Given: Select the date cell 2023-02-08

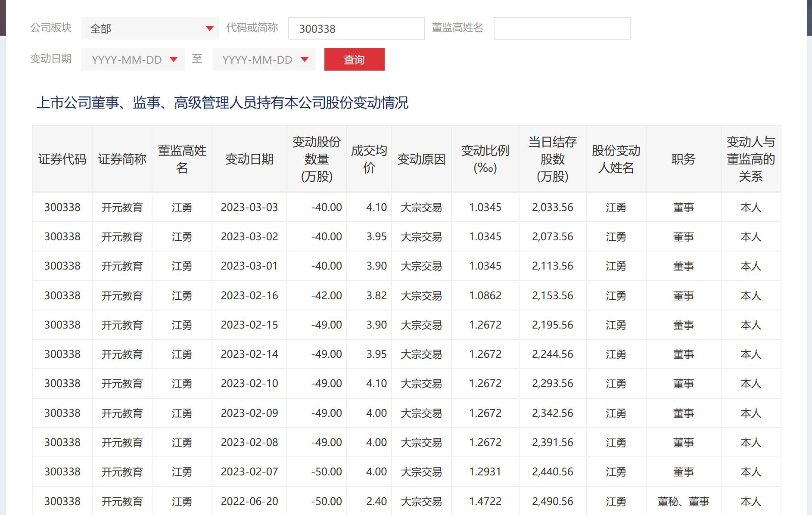Looking at the screenshot, I should [249, 442].
